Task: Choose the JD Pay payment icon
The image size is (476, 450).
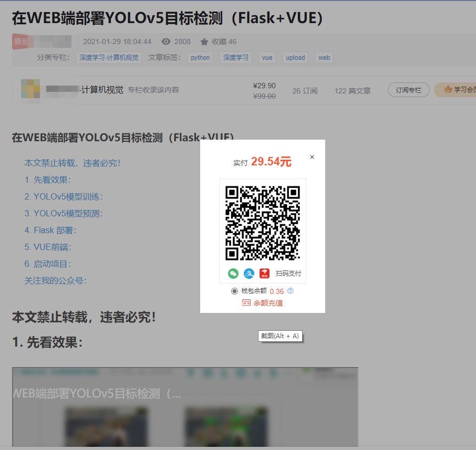Action: pos(264,274)
